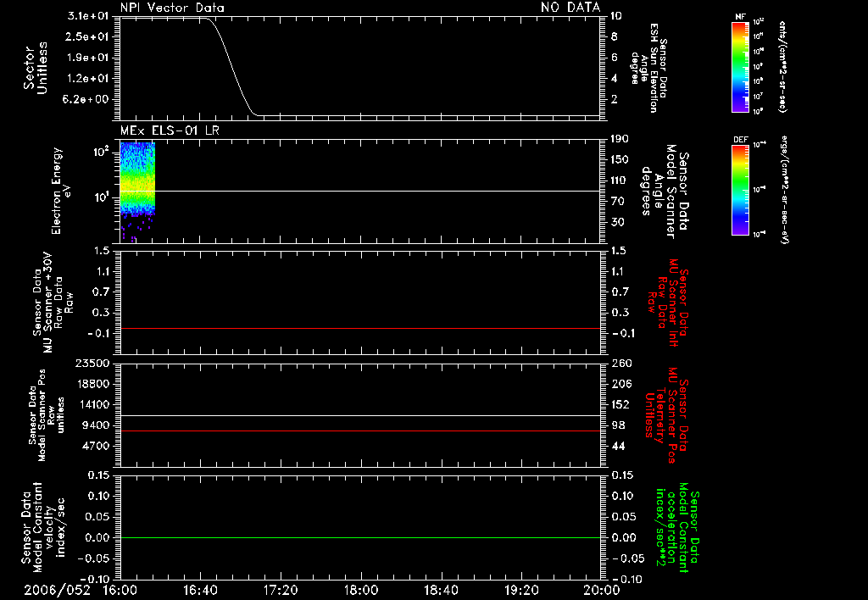Click the '190' scanner angle axis value

tap(620, 139)
